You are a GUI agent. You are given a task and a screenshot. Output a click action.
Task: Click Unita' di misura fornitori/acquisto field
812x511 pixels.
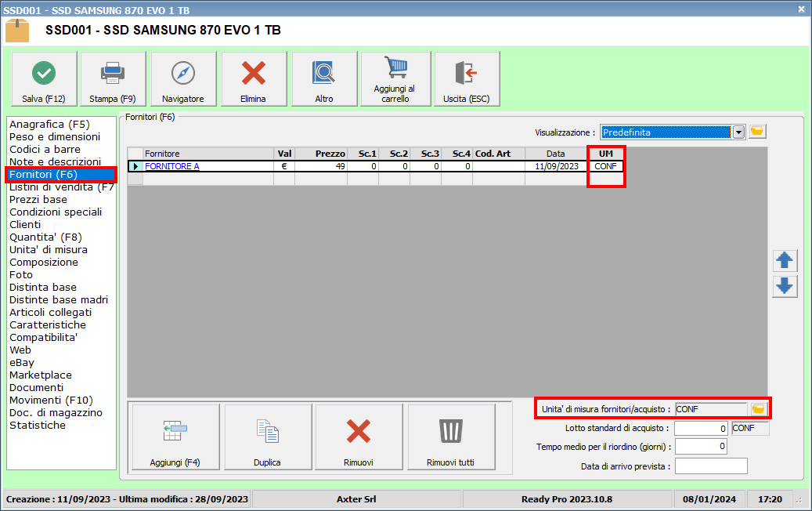pos(712,409)
